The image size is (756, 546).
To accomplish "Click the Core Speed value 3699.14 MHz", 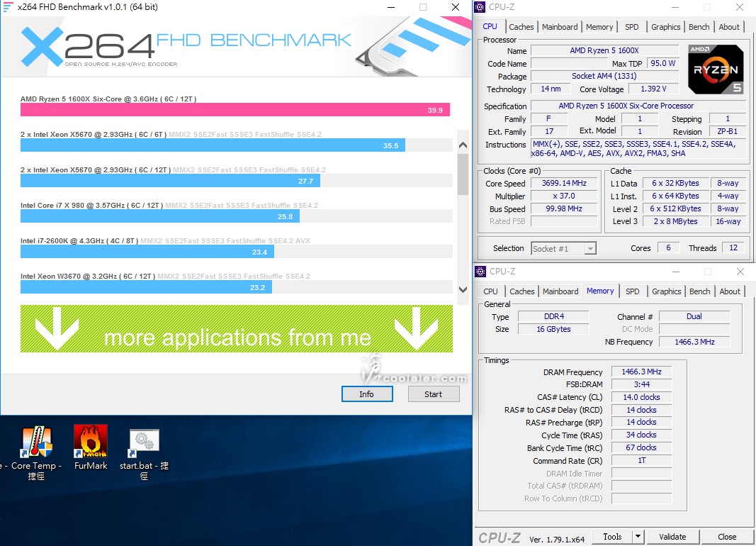I will click(564, 183).
